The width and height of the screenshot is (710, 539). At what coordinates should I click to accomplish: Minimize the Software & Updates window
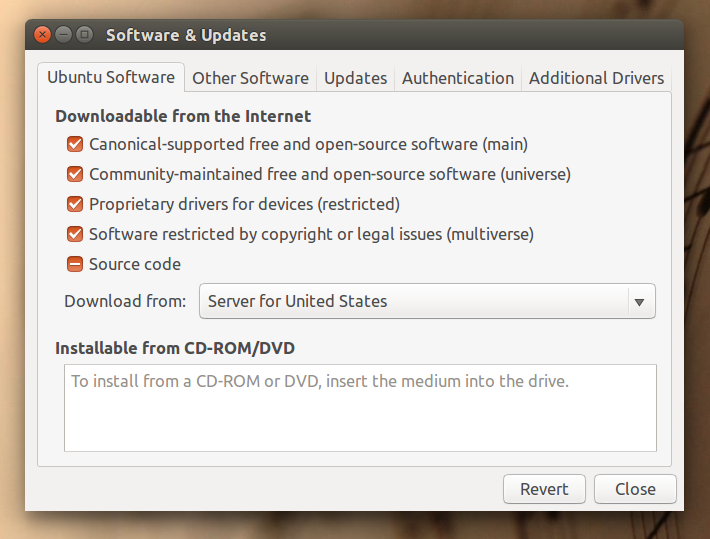point(64,35)
